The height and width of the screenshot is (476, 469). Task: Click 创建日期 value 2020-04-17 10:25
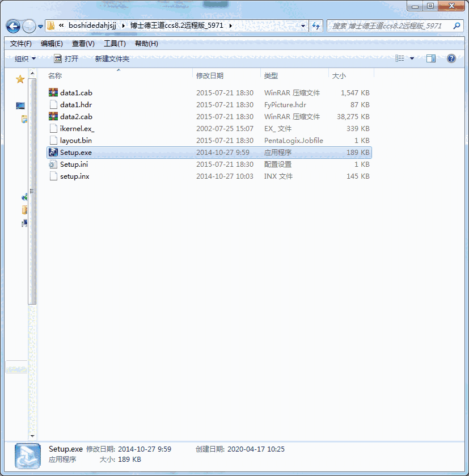(256, 449)
